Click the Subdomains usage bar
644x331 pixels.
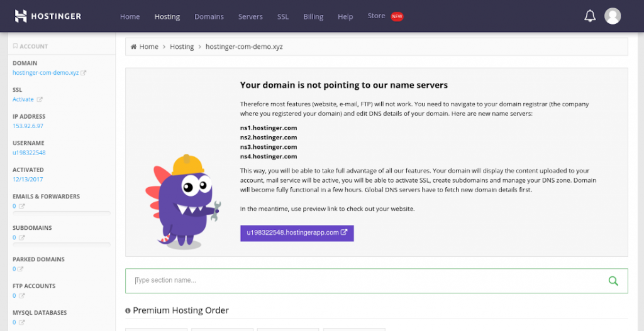coord(62,244)
